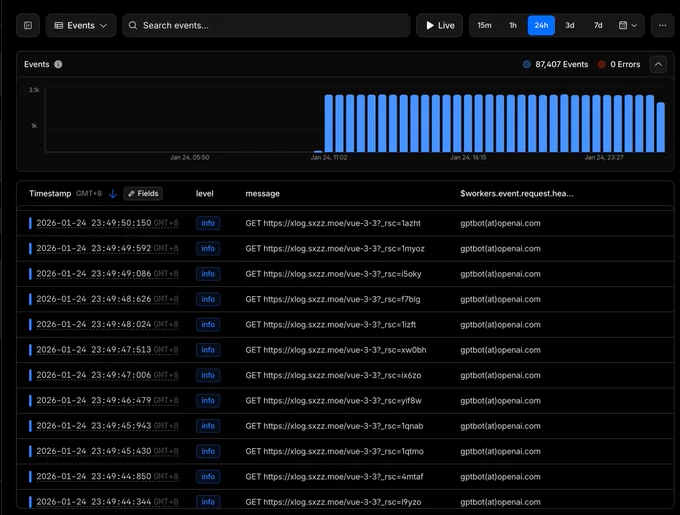Viewport: 680px width, 515px height.
Task: Click the Timestamp column header
Action: [x=50, y=194]
